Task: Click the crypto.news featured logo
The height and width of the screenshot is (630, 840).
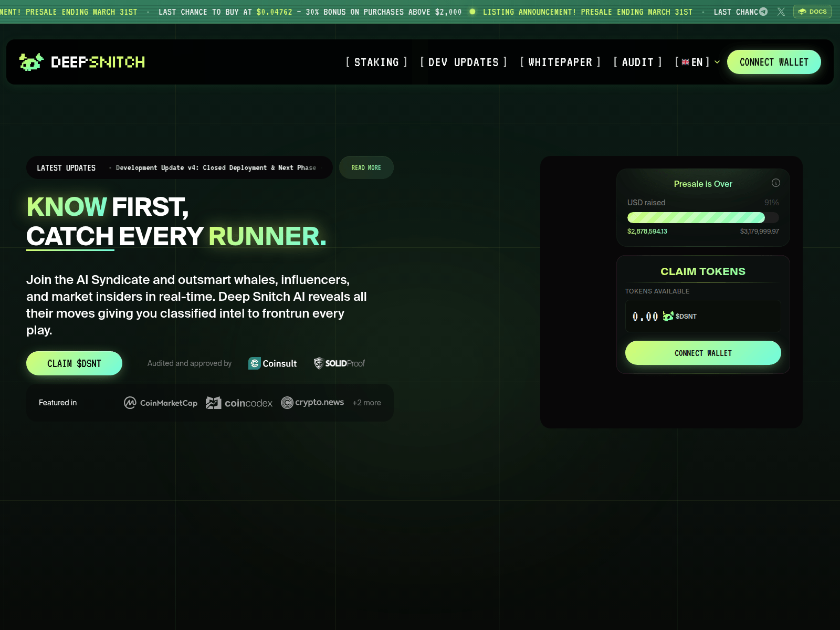Action: [312, 403]
